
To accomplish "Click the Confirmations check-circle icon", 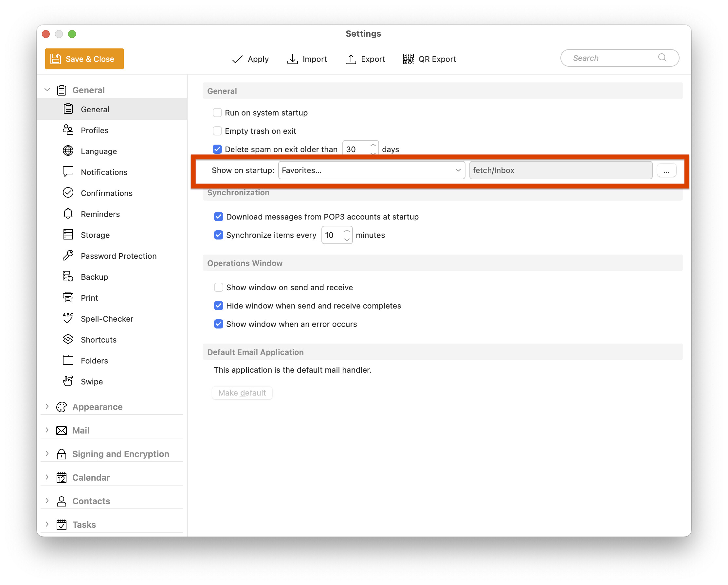I will [x=68, y=193].
